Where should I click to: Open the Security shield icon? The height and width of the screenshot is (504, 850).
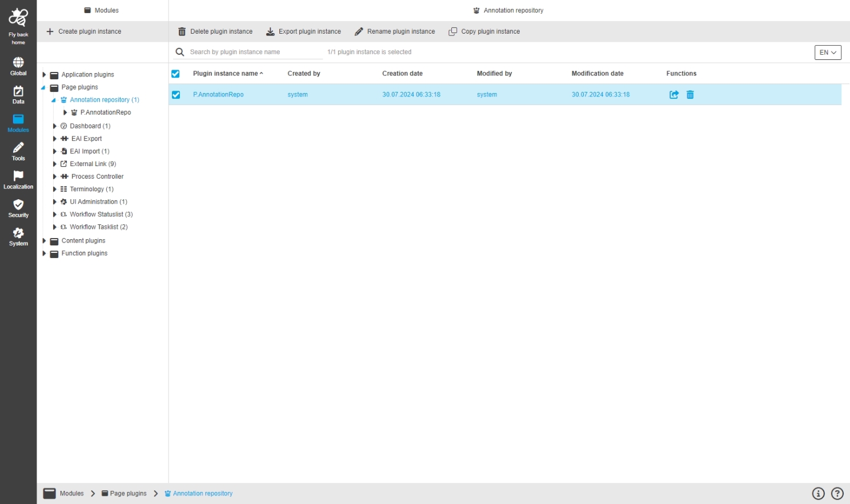point(18,204)
